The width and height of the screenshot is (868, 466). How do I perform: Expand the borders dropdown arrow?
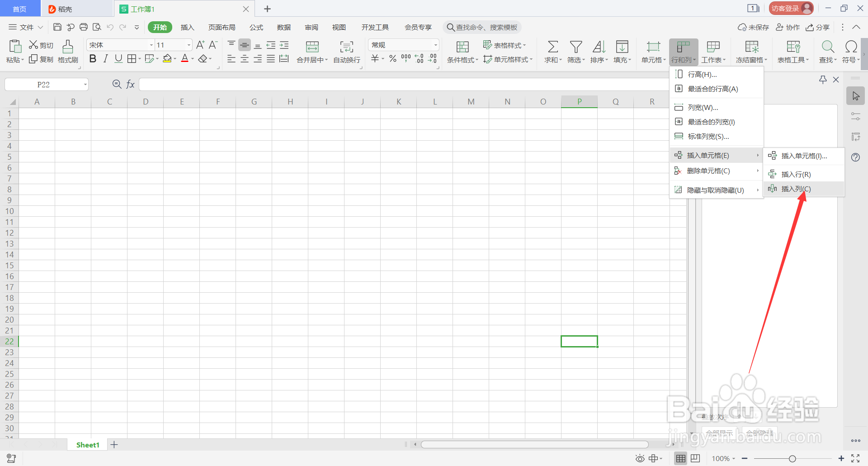click(x=140, y=59)
